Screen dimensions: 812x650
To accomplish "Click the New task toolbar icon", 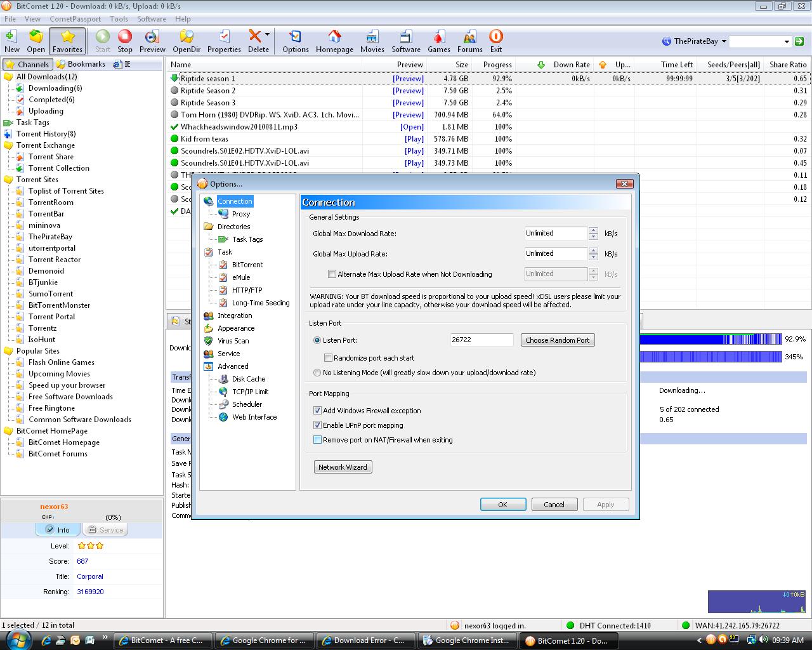I will [11, 41].
